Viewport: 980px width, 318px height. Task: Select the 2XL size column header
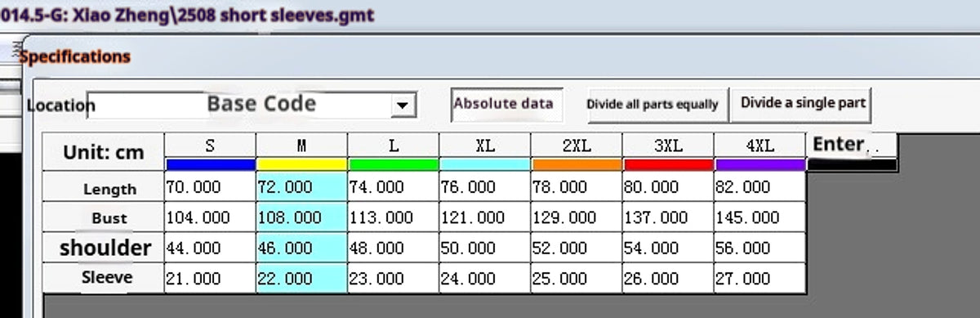click(x=576, y=146)
